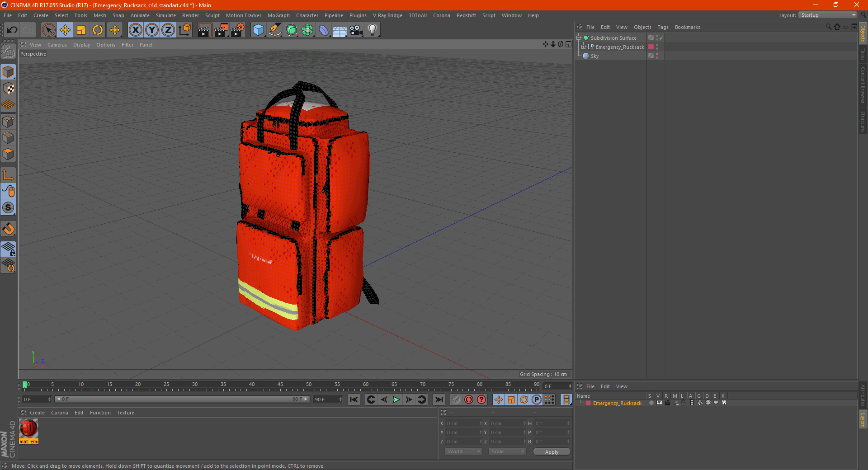Click Emergency_Rucksack red layer color swatch
Image resolution: width=868 pixels, height=470 pixels.
(x=651, y=47)
